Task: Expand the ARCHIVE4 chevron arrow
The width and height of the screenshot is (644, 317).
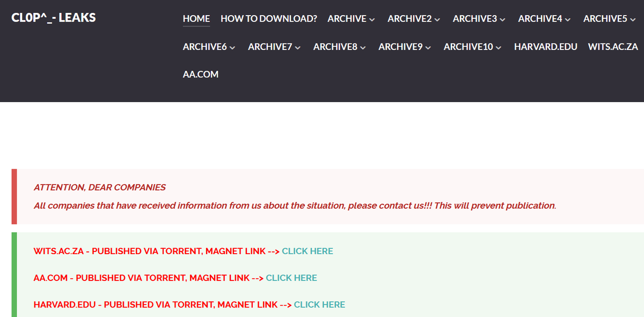Action: [568, 19]
